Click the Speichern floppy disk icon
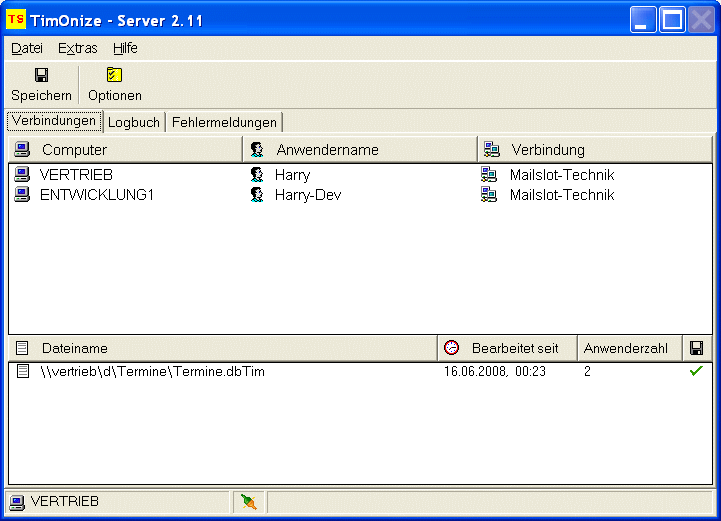The width and height of the screenshot is (721, 521). click(x=41, y=74)
